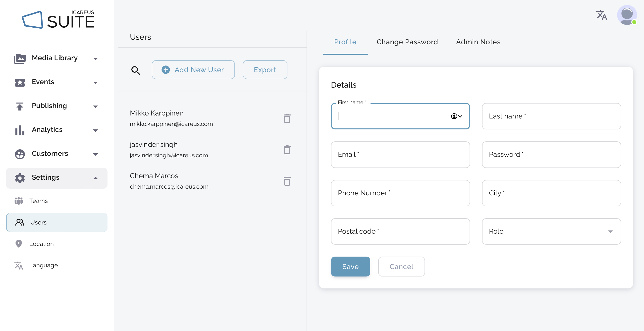Open the user avatar profile menu

[x=627, y=15]
